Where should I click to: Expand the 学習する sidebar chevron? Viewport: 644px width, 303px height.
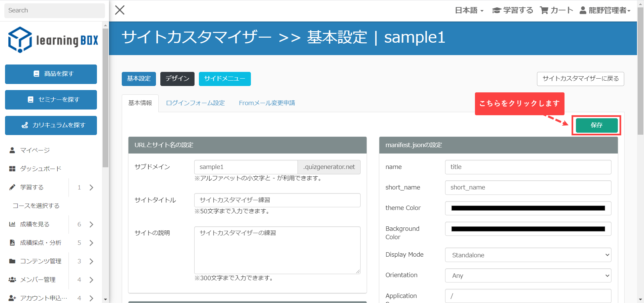tap(91, 187)
